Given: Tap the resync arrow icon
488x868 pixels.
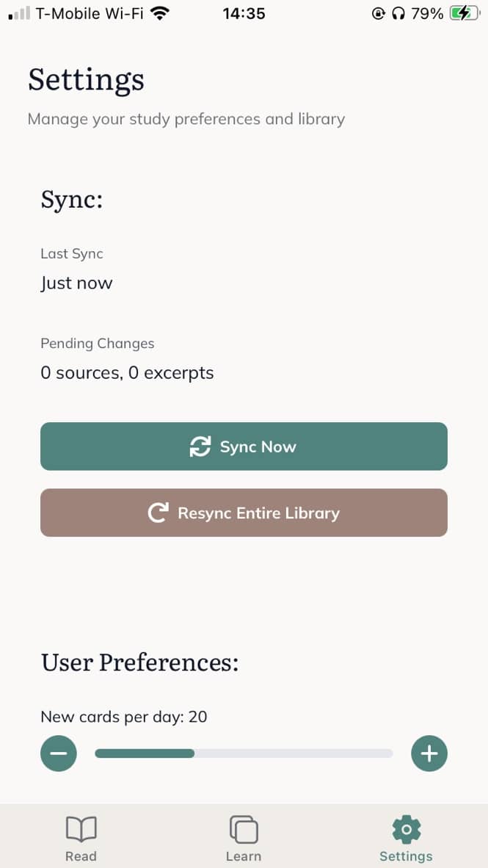Looking at the screenshot, I should point(157,513).
